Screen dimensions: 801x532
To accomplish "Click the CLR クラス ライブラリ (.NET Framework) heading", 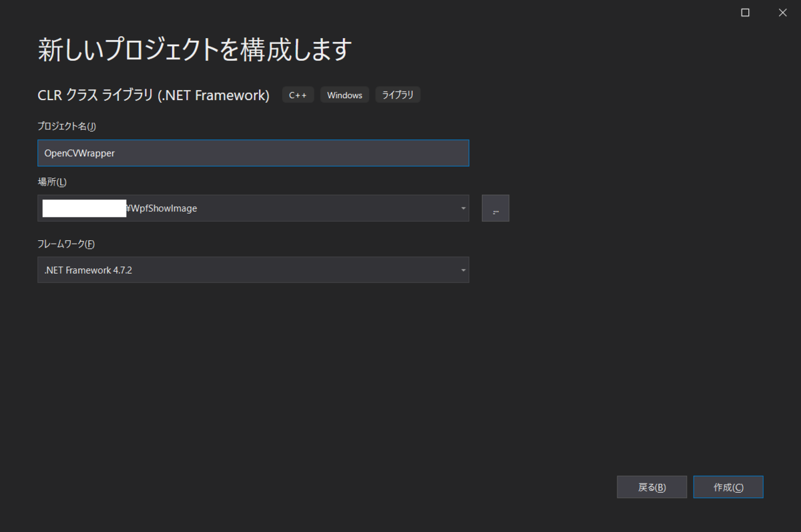I will (154, 95).
